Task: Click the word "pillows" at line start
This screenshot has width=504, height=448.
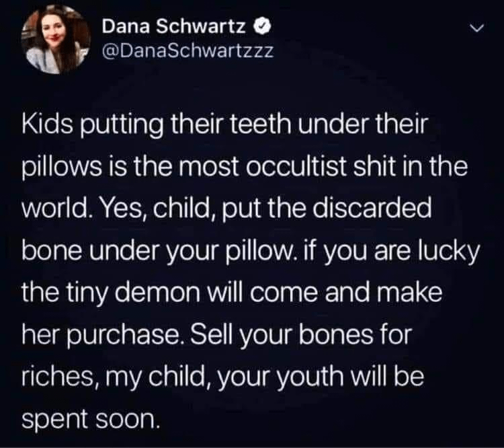Action: [61, 168]
